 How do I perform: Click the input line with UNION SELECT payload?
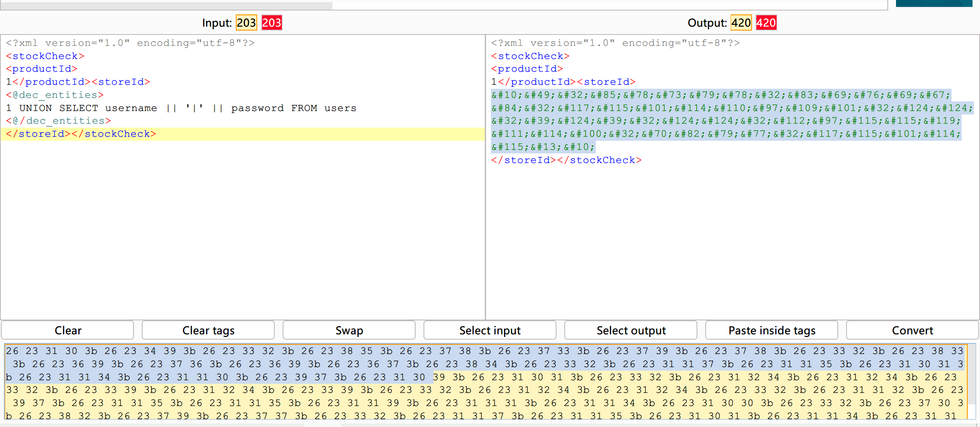point(181,108)
